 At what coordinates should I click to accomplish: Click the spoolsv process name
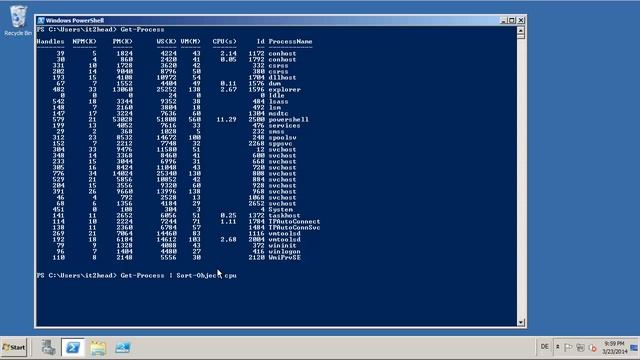click(x=282, y=138)
